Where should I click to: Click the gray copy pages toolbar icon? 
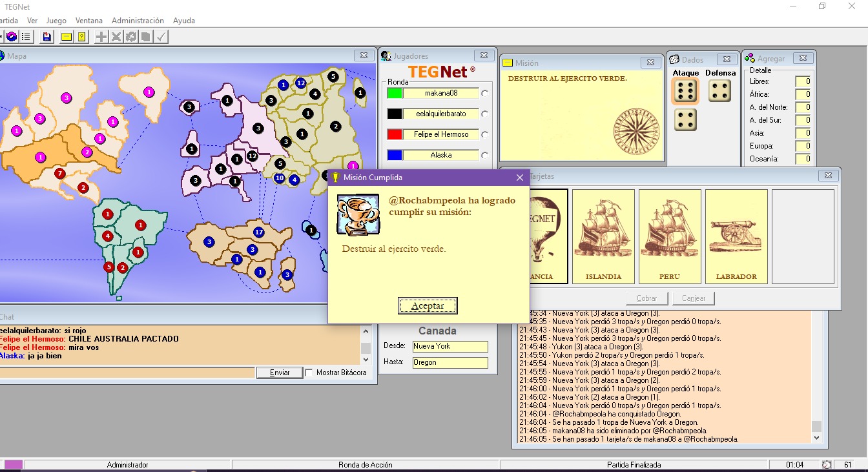tap(146, 37)
